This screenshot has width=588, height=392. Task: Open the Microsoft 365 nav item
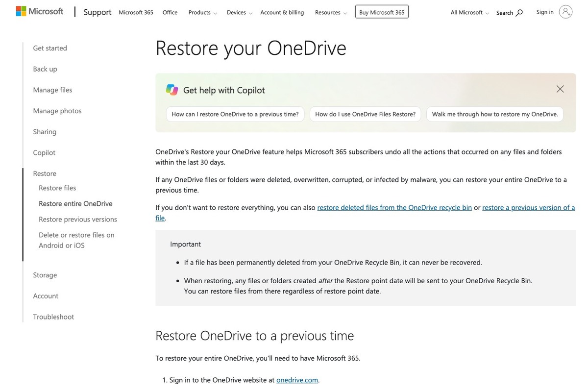tap(136, 12)
